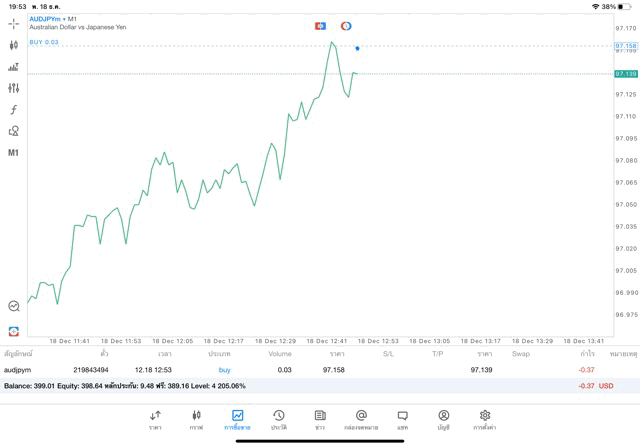Open the drawing objects shapes tool

(13, 131)
